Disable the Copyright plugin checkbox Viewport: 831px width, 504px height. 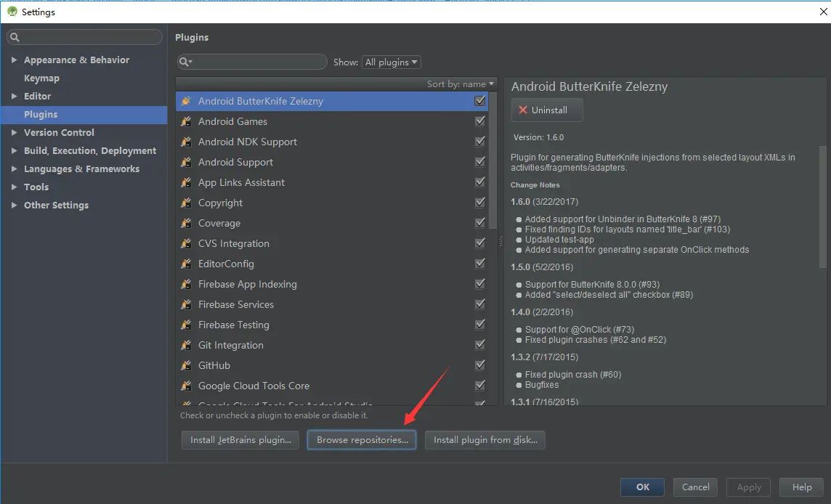click(x=480, y=202)
